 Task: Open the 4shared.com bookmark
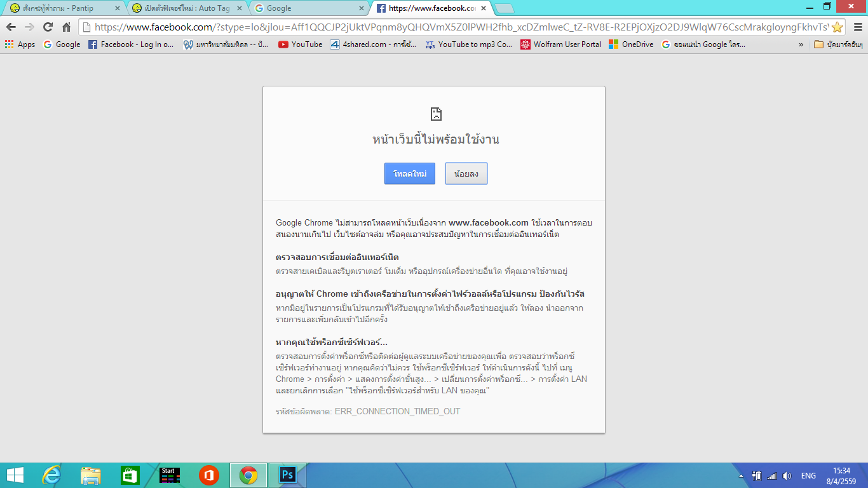(x=374, y=44)
